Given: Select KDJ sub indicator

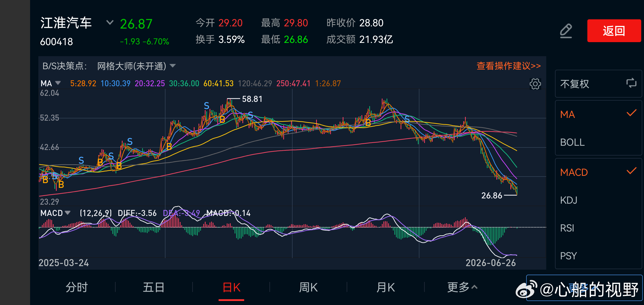Looking at the screenshot, I should point(598,200).
